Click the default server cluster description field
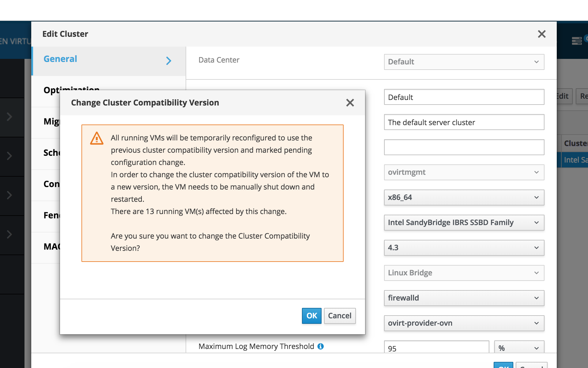 [464, 122]
